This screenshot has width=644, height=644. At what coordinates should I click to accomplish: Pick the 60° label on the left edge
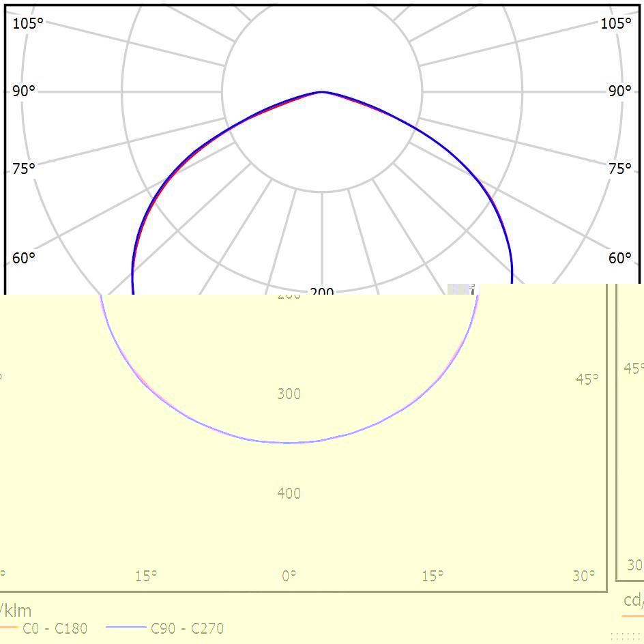(x=24, y=258)
